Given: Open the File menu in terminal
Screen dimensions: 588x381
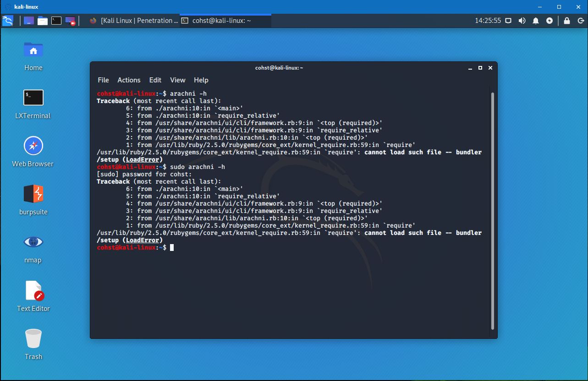Looking at the screenshot, I should 103,80.
